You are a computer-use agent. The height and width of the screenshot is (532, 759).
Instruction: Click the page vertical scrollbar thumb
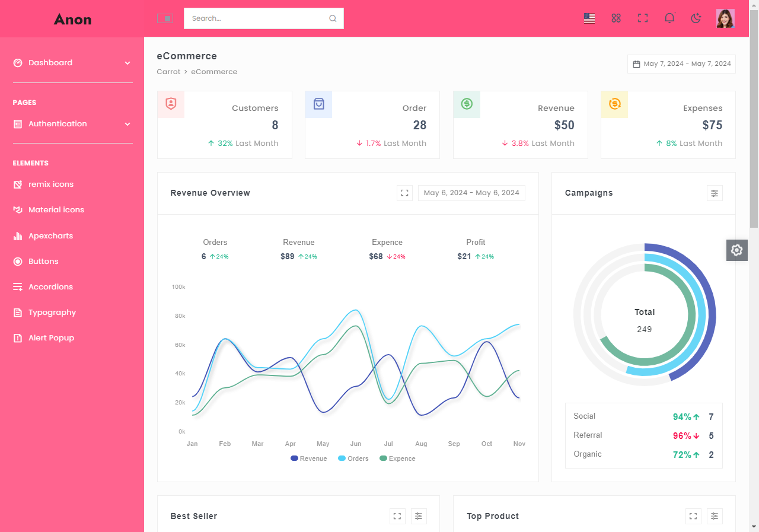(x=754, y=119)
